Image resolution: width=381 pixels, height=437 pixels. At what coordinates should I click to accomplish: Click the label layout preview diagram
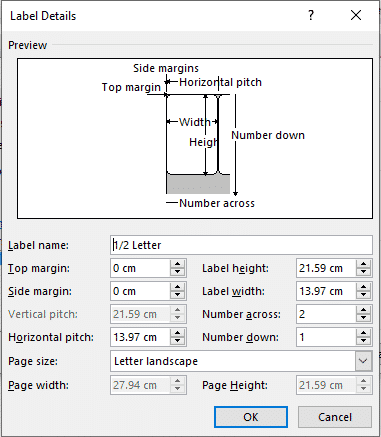click(195, 138)
